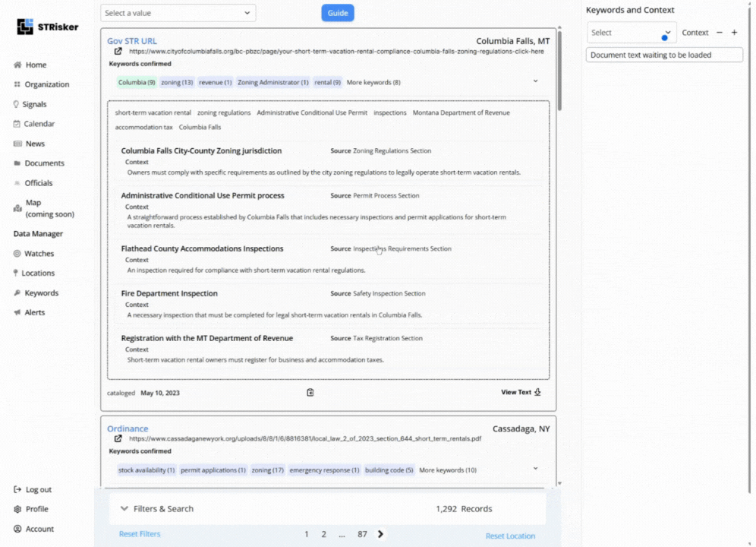Click Reset Filters link
Viewport: 756px width, 547px height.
pyautogui.click(x=140, y=534)
